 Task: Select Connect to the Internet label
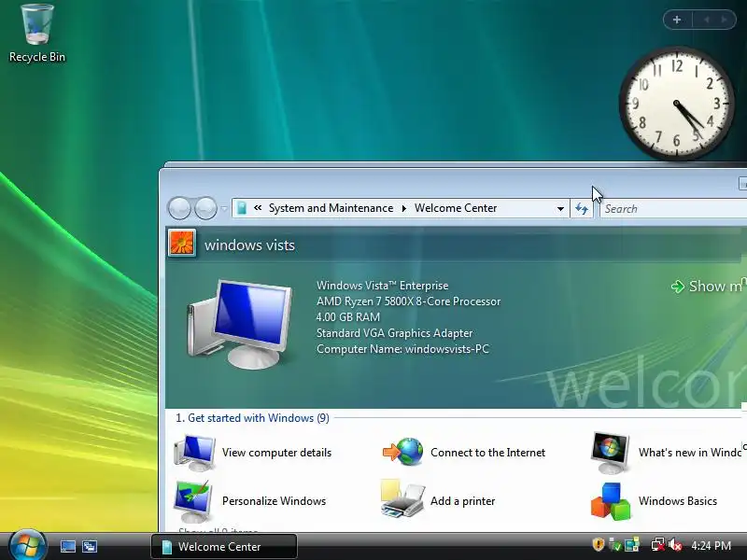[x=487, y=453]
